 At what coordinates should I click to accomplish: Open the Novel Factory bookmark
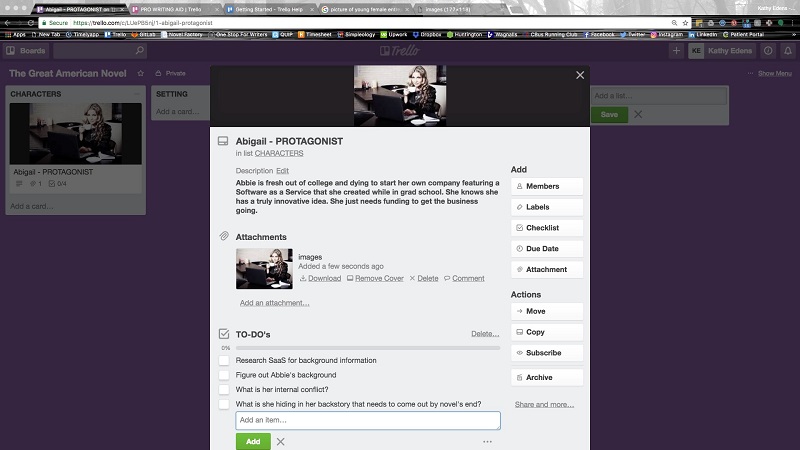pos(182,35)
